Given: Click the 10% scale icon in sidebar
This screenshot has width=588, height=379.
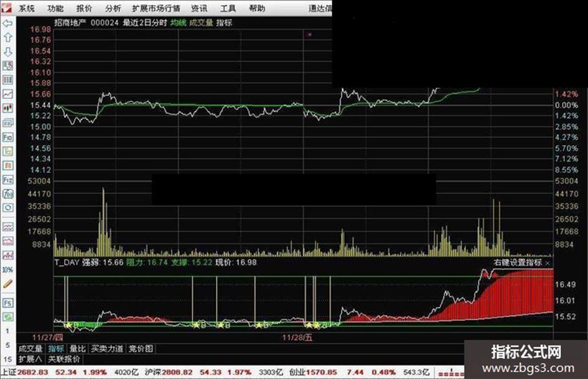Looking at the screenshot, I should [7, 269].
